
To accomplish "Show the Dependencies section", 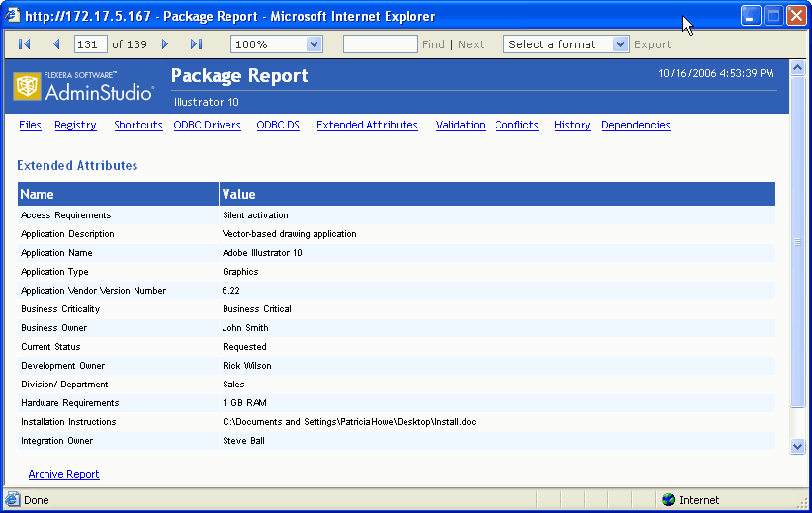I will [635, 126].
